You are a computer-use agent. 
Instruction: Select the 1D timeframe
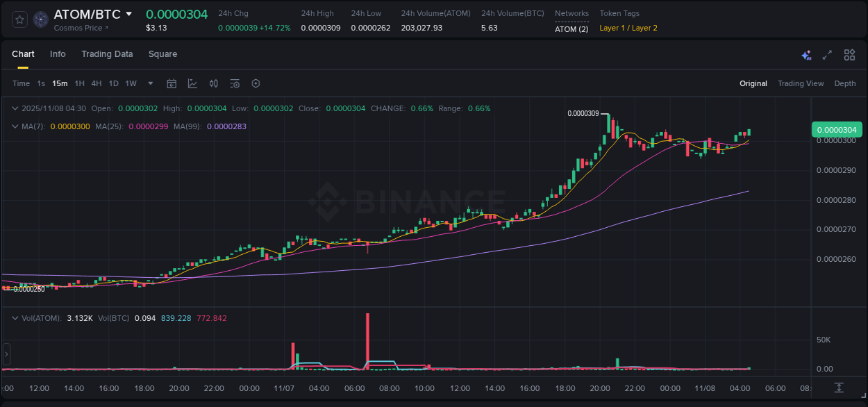pos(113,83)
